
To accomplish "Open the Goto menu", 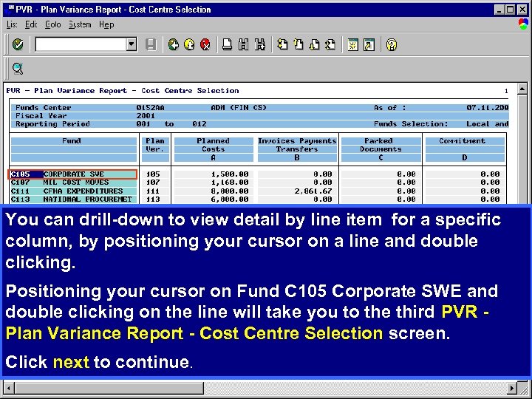I will (52, 25).
